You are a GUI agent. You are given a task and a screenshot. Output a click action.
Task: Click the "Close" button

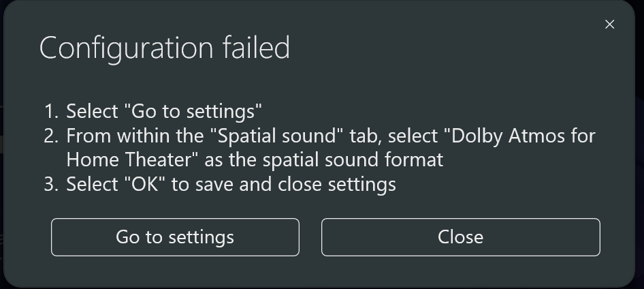coord(460,237)
